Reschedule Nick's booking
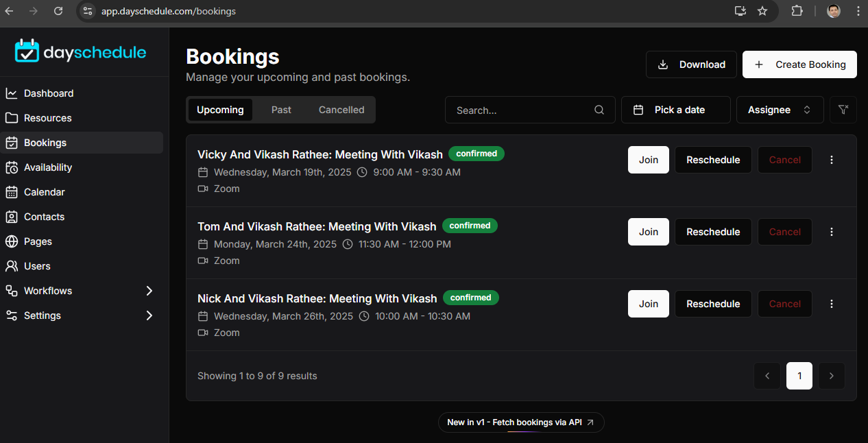868x443 pixels. [x=713, y=304]
